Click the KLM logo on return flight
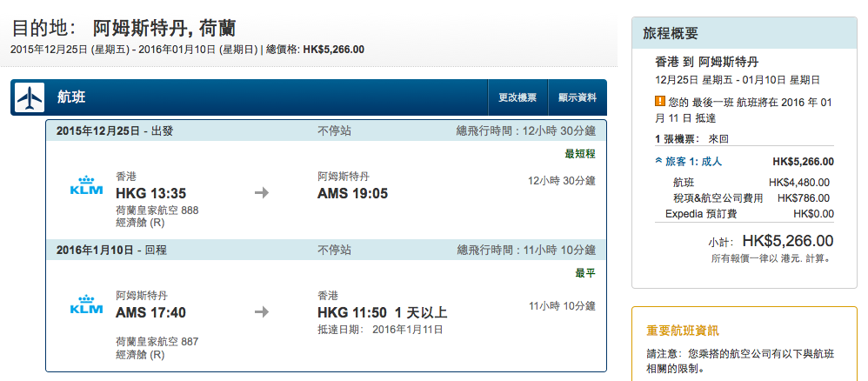 coord(86,304)
